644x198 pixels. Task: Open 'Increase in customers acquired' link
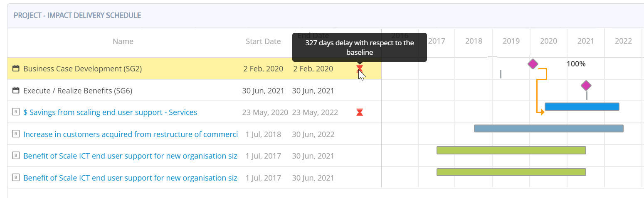pos(130,134)
